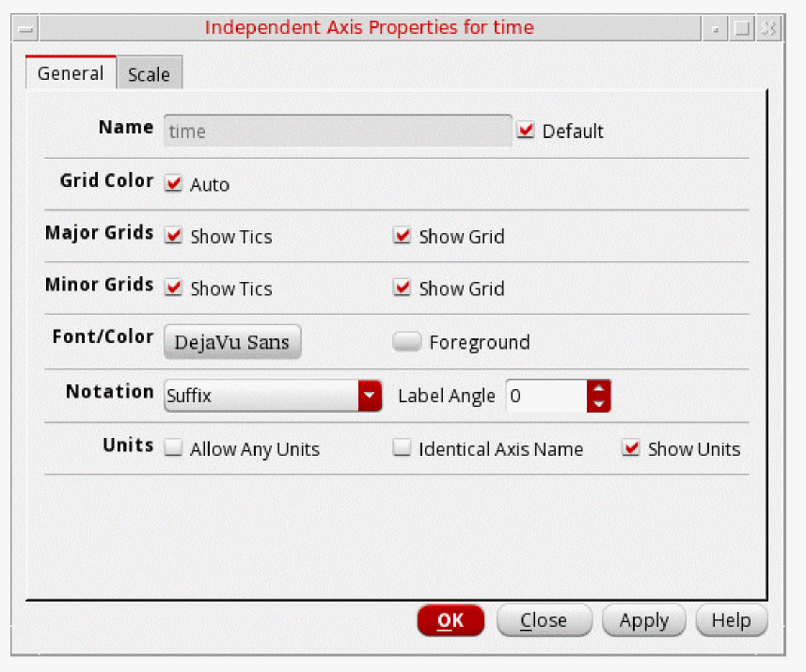Toggle Minor Grids Show Tics

[173, 288]
